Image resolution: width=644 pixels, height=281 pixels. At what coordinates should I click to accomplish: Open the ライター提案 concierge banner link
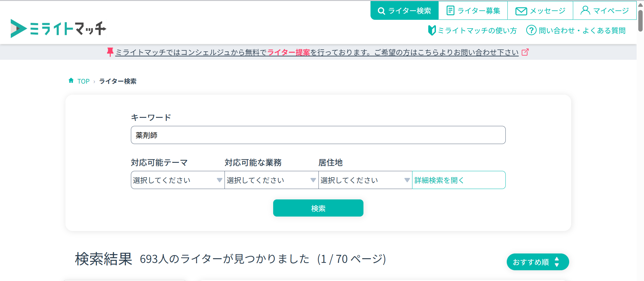point(288,52)
